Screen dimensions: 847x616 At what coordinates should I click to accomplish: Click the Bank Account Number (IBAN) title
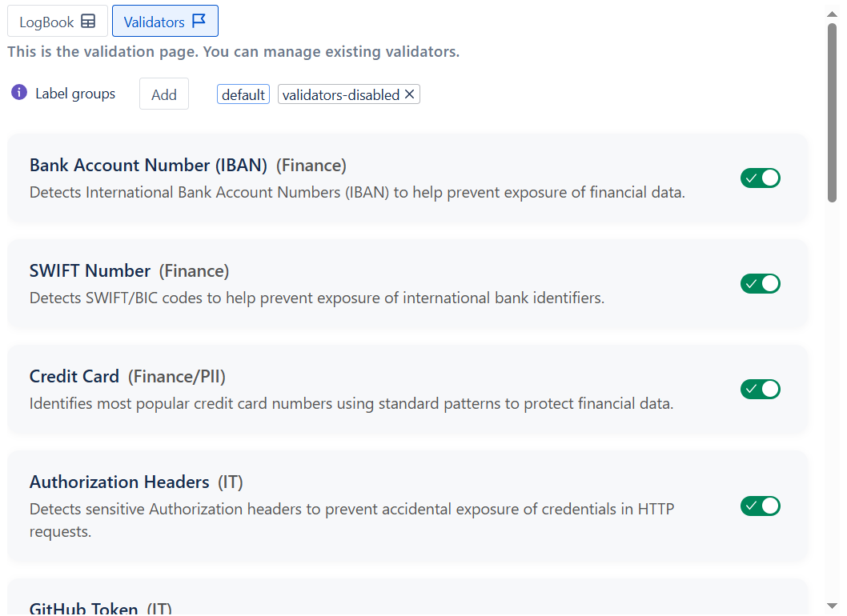pyautogui.click(x=148, y=166)
